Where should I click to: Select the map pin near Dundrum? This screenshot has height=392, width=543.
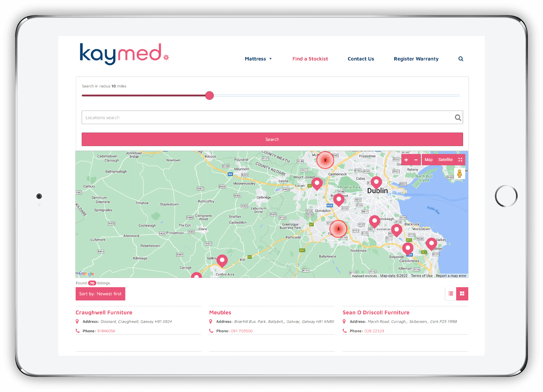(375, 221)
